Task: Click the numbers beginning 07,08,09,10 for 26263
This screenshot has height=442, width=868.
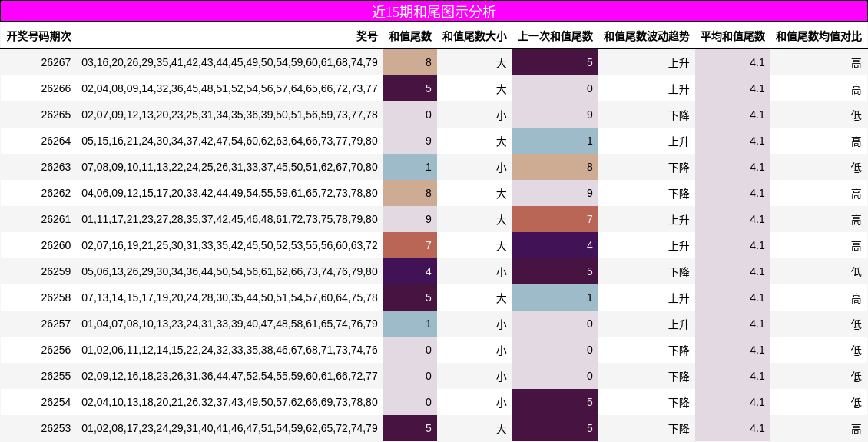Action: click(229, 167)
